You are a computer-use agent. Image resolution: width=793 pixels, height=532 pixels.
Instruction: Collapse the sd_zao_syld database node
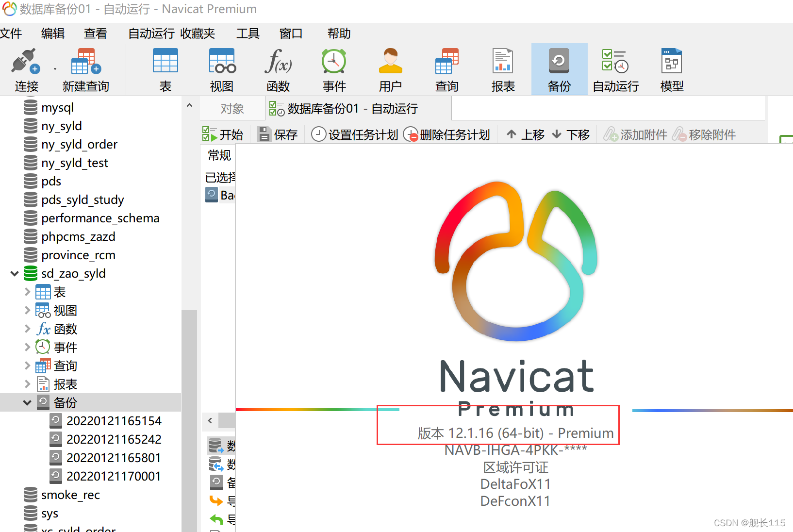(x=15, y=274)
